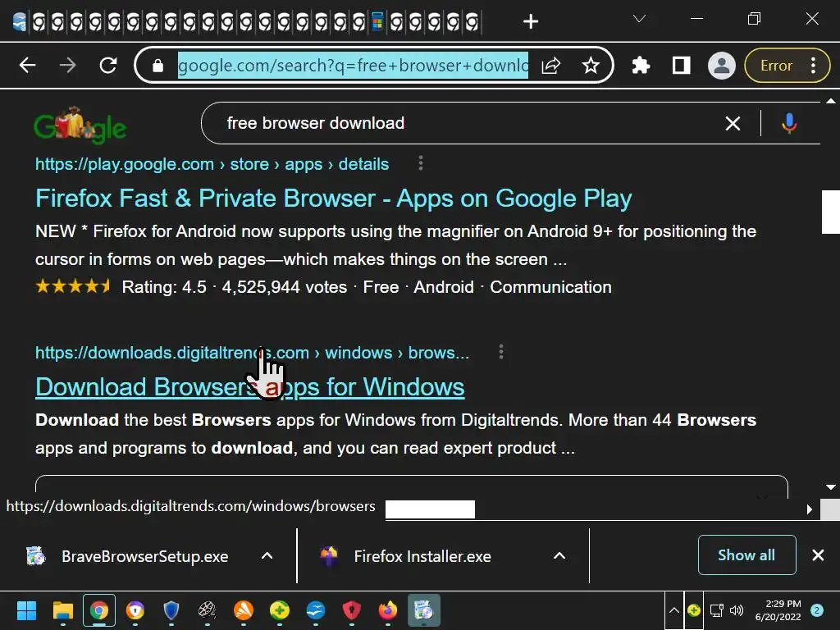Bookmark this page with the star icon
This screenshot has width=840, height=630.
tap(591, 66)
